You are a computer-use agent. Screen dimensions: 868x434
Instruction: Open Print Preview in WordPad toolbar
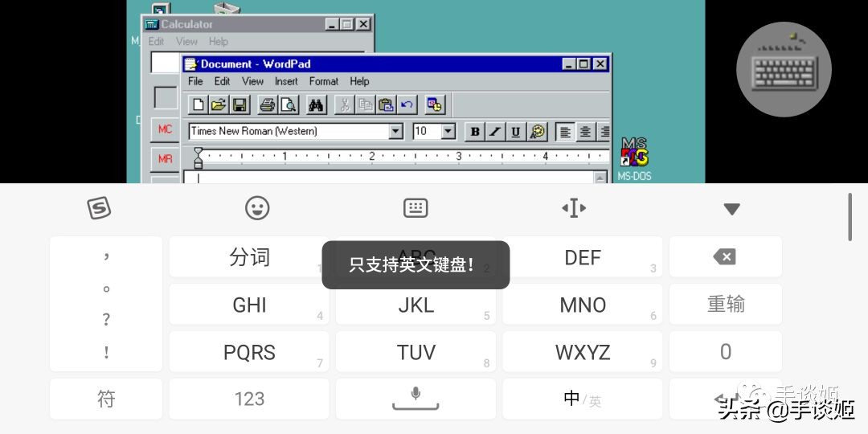[289, 104]
